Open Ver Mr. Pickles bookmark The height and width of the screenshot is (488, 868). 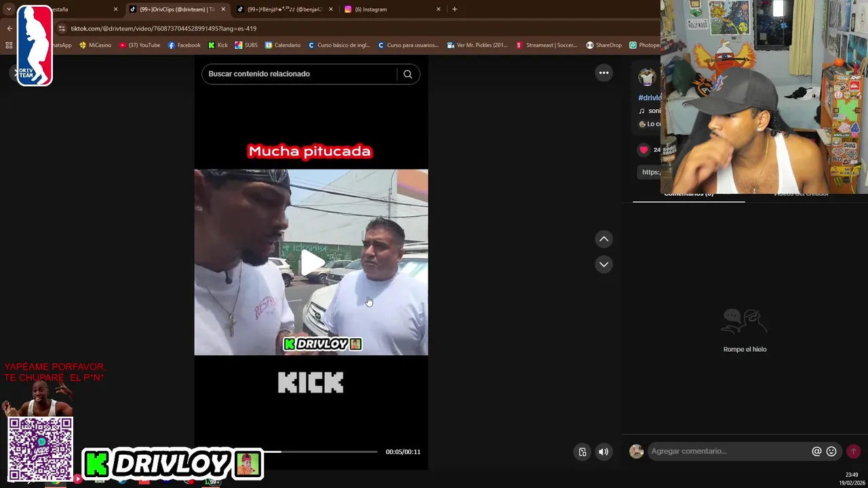[x=477, y=45]
